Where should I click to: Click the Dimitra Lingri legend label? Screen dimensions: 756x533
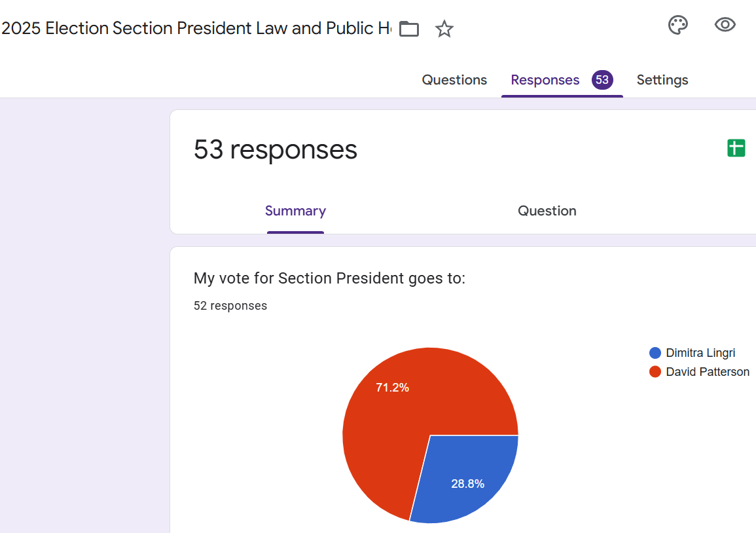pyautogui.click(x=700, y=353)
